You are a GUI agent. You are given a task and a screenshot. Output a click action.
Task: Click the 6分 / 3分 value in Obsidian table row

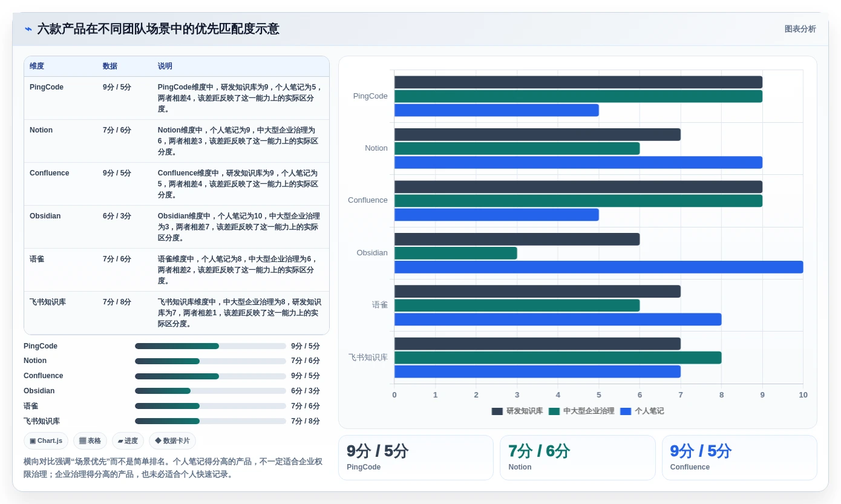click(x=117, y=216)
